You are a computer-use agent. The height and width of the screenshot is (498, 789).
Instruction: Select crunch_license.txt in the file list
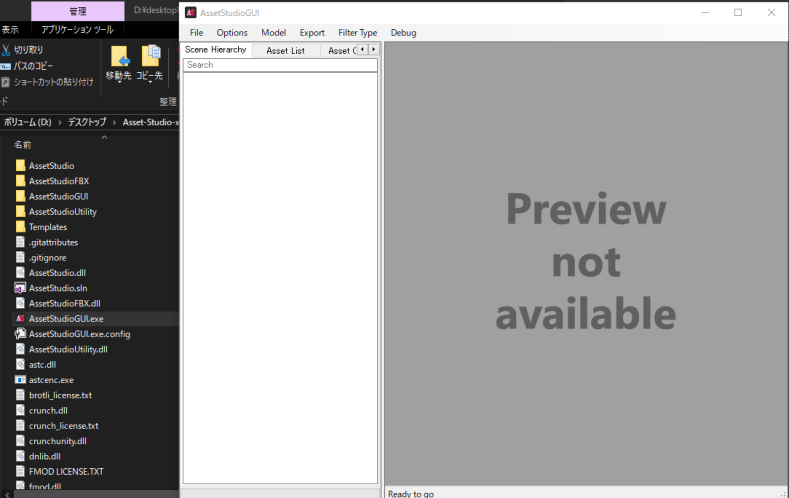(x=63, y=426)
